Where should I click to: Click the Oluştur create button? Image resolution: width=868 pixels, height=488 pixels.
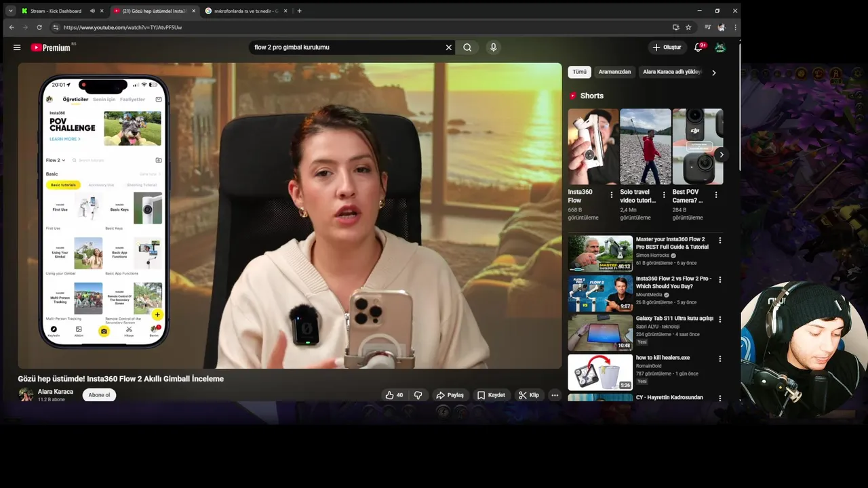(667, 47)
